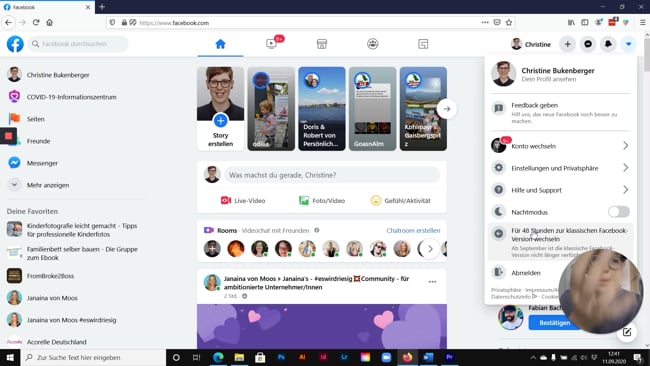This screenshot has width=650, height=366.
Task: Add Gefühl/Aktivität to post
Action: click(x=400, y=201)
